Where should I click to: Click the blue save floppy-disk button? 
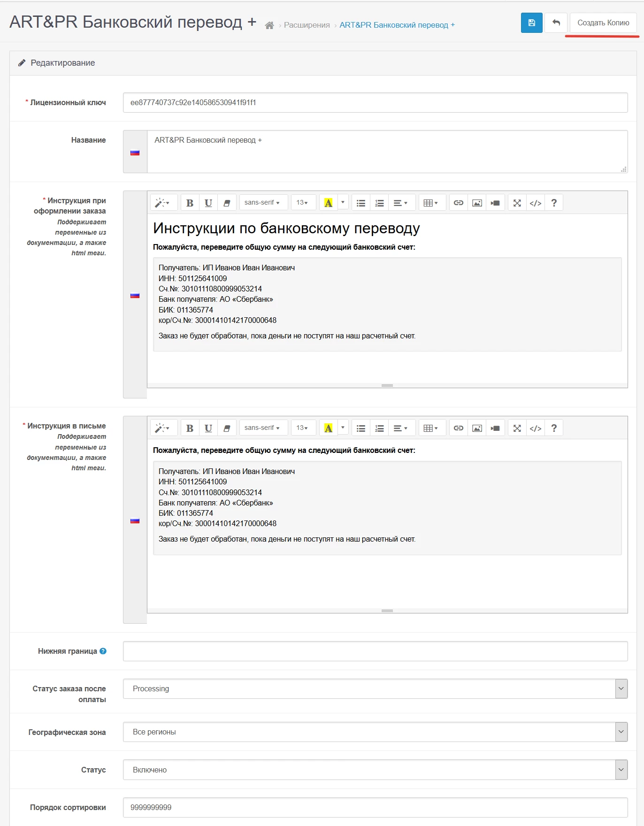531,23
